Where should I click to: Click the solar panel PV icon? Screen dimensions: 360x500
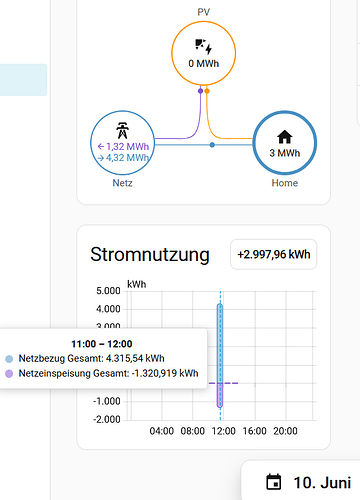coord(203,46)
